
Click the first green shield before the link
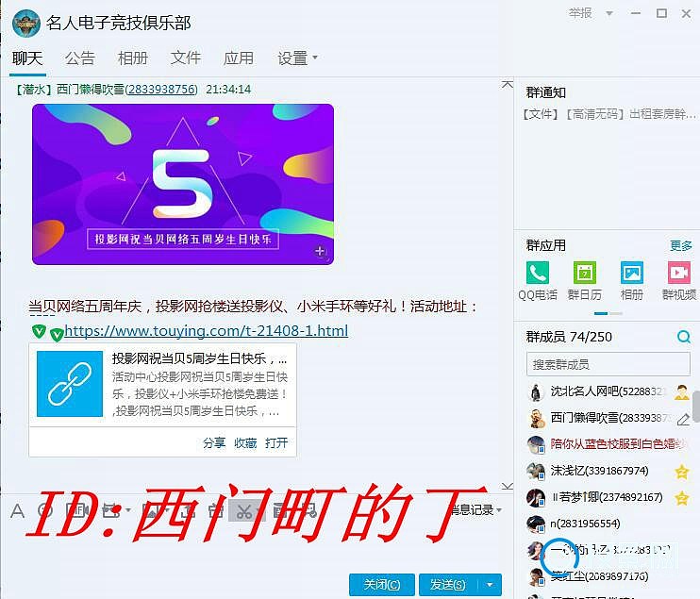point(39,331)
